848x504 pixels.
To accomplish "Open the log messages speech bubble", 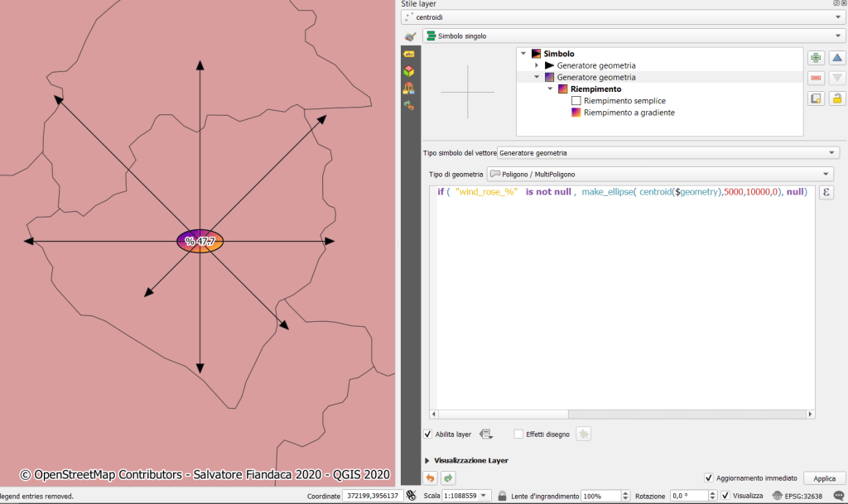I will (838, 496).
